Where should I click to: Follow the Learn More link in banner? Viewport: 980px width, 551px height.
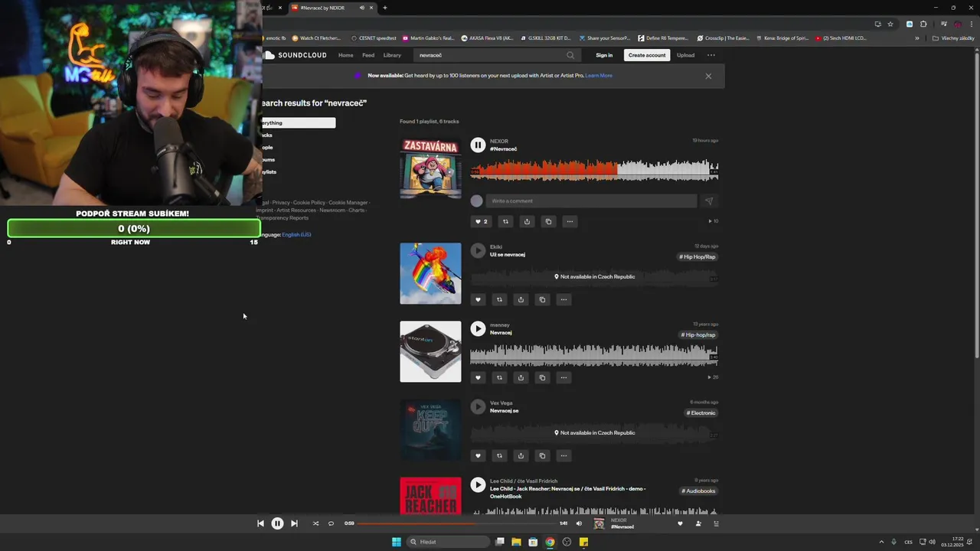coord(599,76)
